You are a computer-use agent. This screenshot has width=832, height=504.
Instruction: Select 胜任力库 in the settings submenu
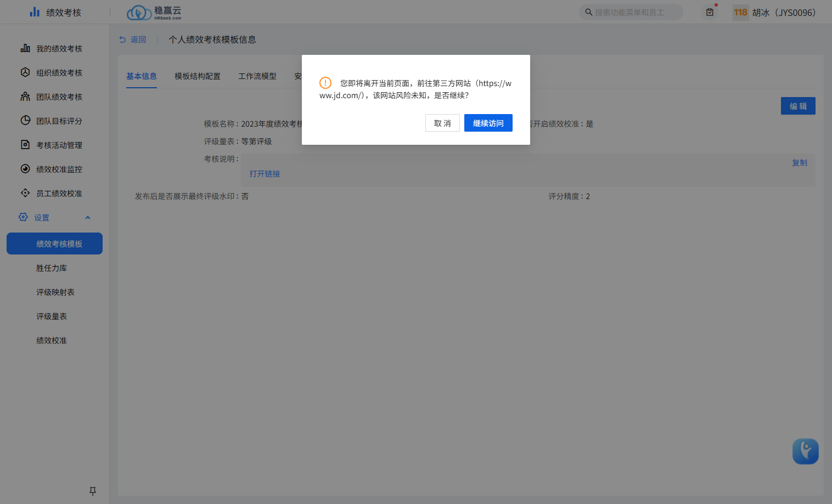[52, 268]
